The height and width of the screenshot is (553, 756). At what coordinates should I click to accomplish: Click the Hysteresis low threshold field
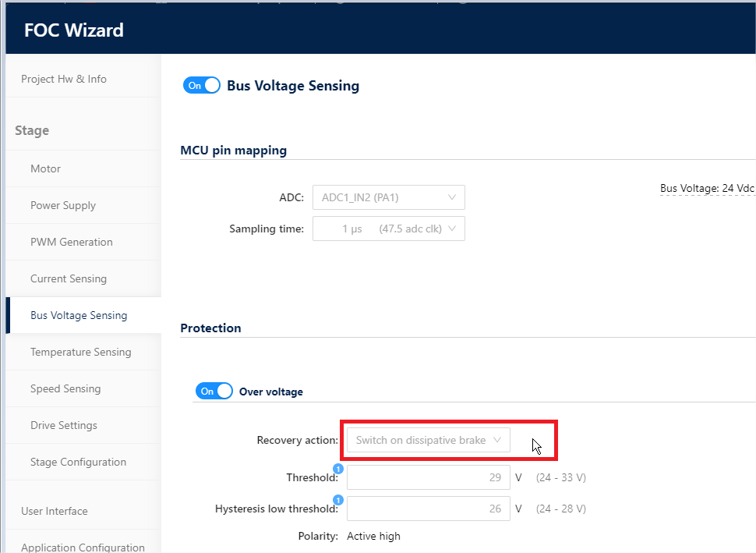coord(428,509)
